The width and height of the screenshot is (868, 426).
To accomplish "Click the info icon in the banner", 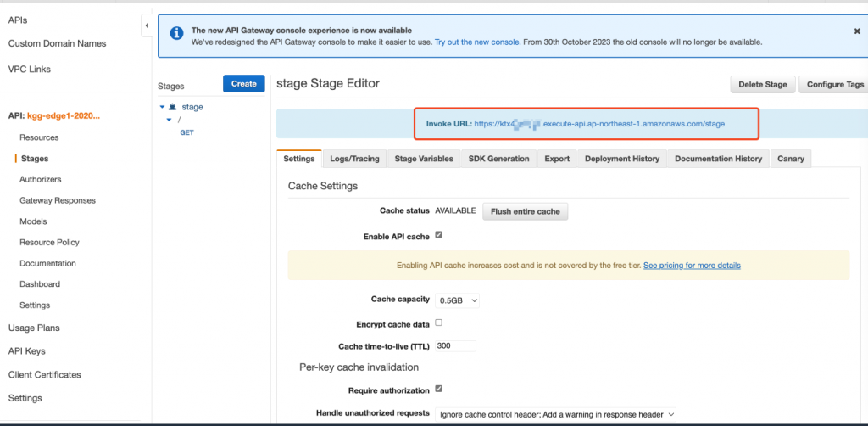I will [x=176, y=34].
